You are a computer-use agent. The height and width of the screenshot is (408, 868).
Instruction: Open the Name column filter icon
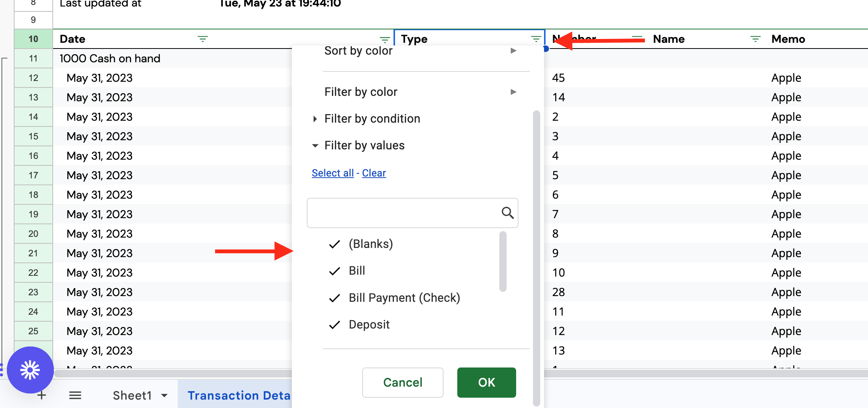[755, 39]
